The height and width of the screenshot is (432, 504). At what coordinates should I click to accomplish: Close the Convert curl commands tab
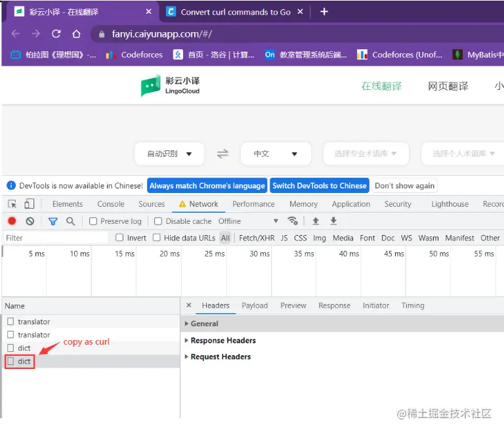(x=300, y=12)
